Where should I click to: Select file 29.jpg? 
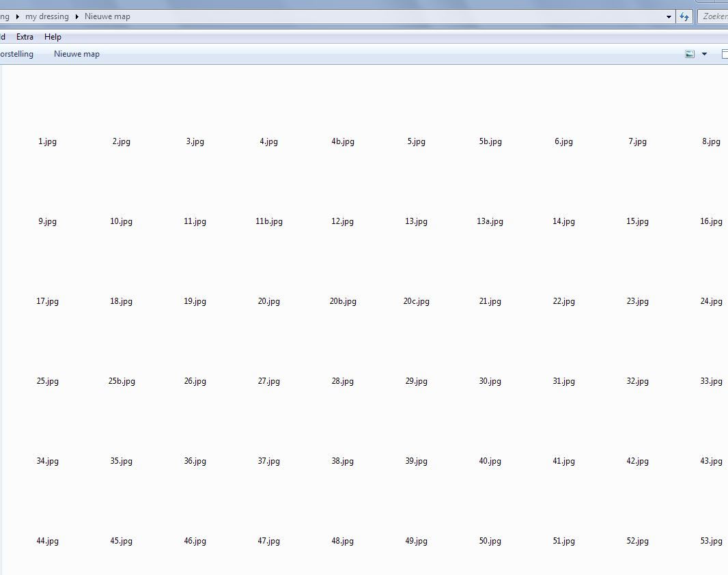(x=416, y=381)
